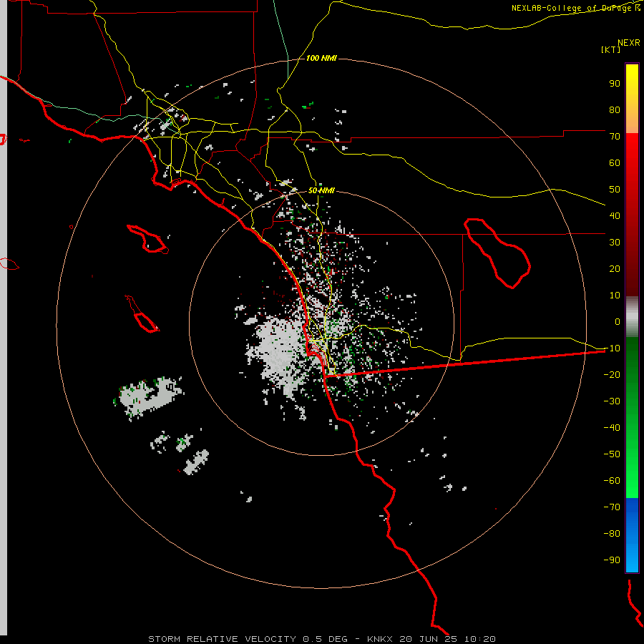Select the -10 value on velocity scale

click(612, 348)
